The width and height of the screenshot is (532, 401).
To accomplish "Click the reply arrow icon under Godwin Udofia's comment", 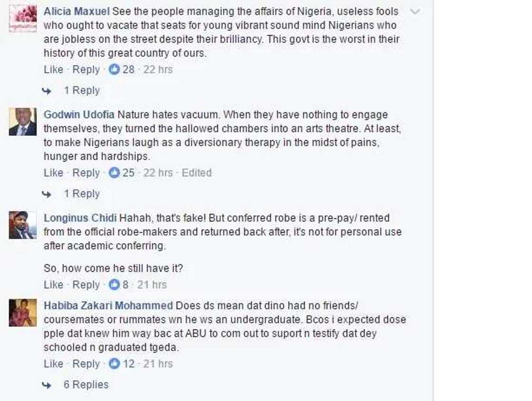I will click(x=47, y=194).
